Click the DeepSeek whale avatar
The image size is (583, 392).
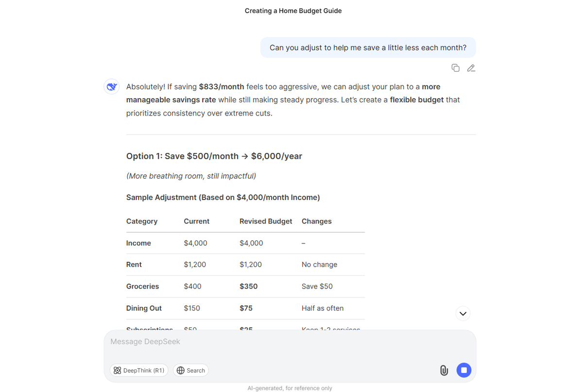point(111,86)
